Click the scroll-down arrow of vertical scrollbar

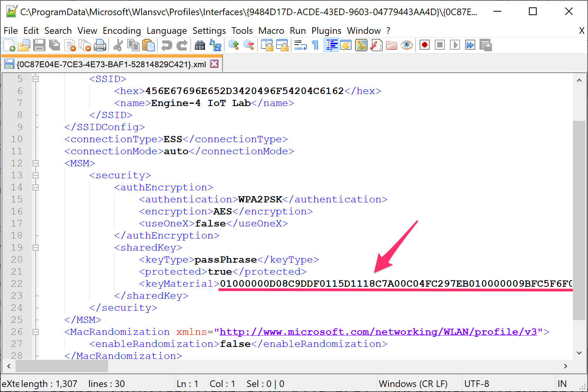579,353
